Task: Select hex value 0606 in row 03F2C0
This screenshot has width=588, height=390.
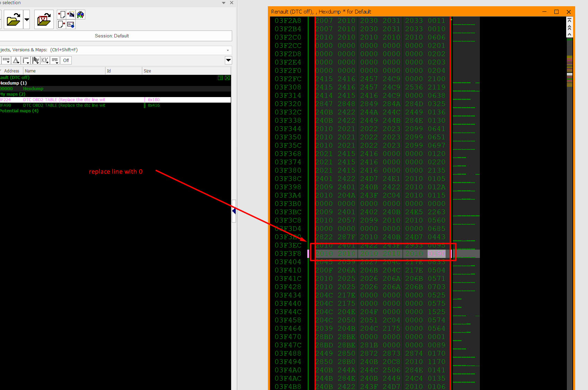Action: pos(437,37)
